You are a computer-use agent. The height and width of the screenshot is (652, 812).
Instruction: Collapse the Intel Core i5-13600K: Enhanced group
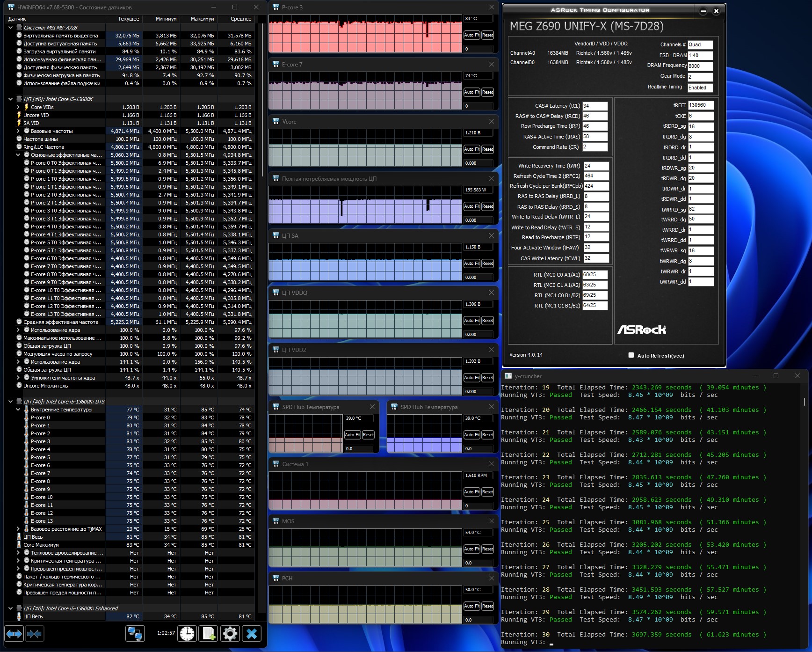11,608
